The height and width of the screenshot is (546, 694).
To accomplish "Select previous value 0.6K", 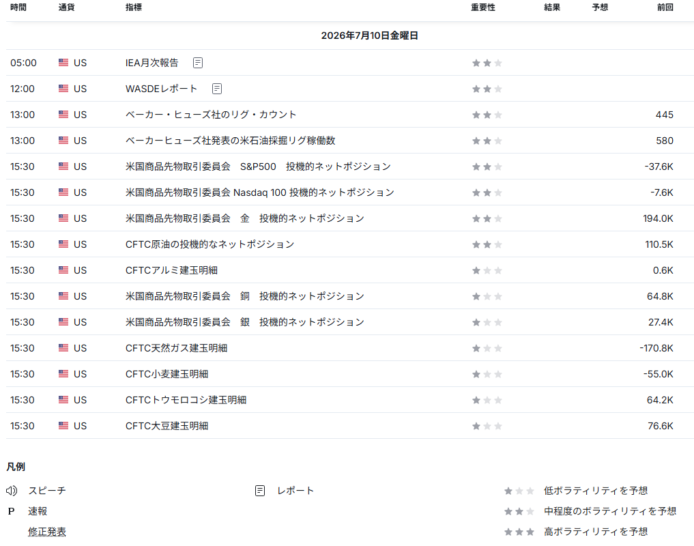I will click(663, 270).
